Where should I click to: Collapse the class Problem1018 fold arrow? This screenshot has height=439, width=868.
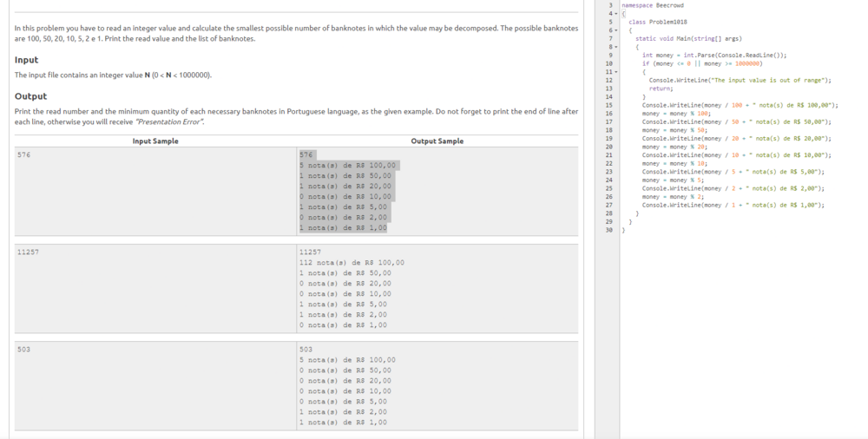615,30
